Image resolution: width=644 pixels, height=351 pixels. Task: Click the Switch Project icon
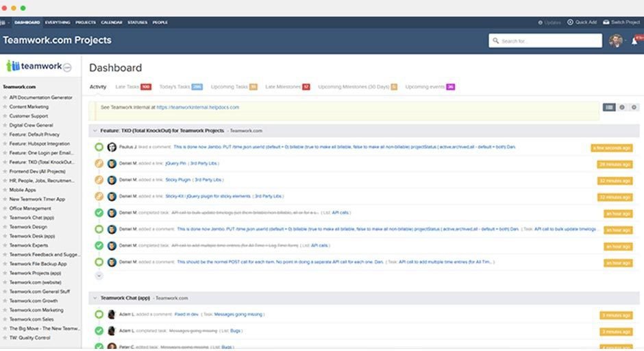click(606, 22)
